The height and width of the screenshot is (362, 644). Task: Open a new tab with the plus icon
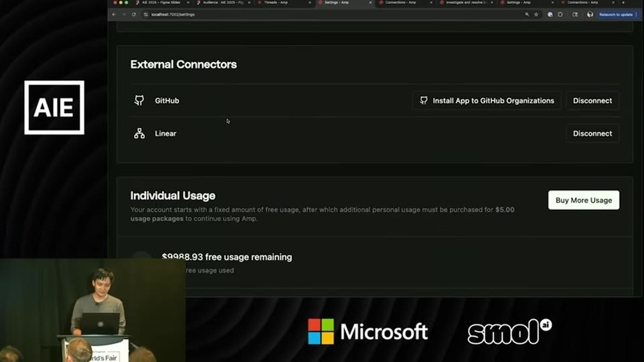click(x=623, y=3)
